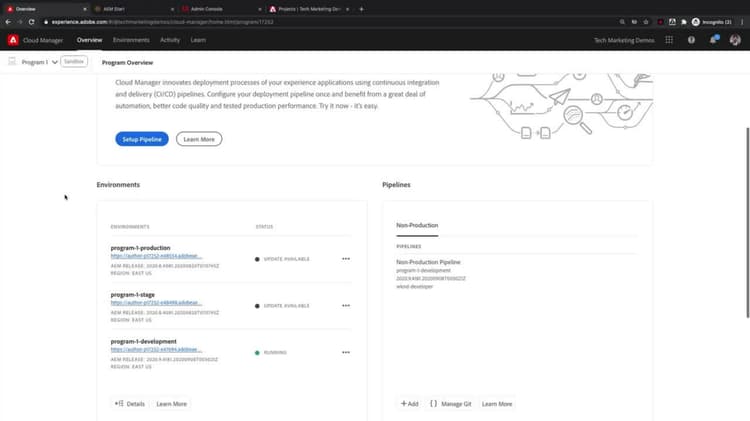Select the Non-Production pipelines tab
This screenshot has width=750, height=421.
pos(417,225)
